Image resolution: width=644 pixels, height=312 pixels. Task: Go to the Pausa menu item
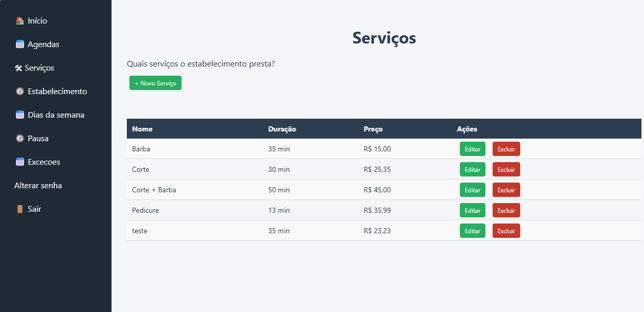(38, 139)
